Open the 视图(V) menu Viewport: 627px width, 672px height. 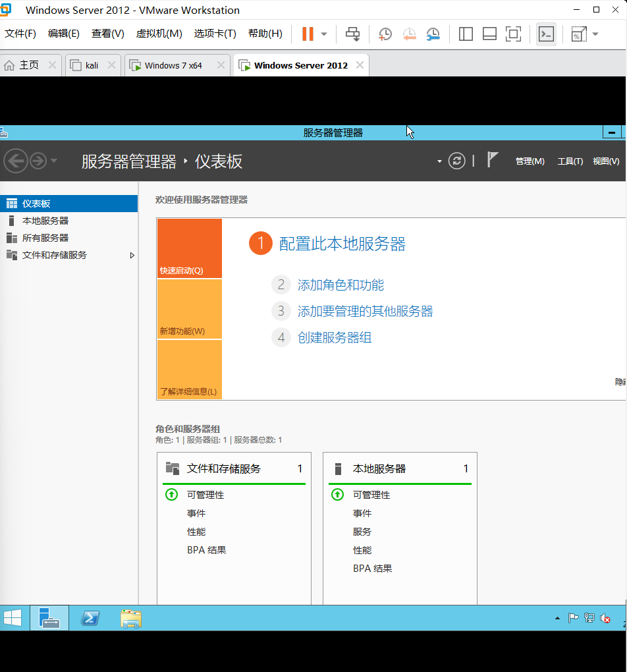tap(606, 161)
